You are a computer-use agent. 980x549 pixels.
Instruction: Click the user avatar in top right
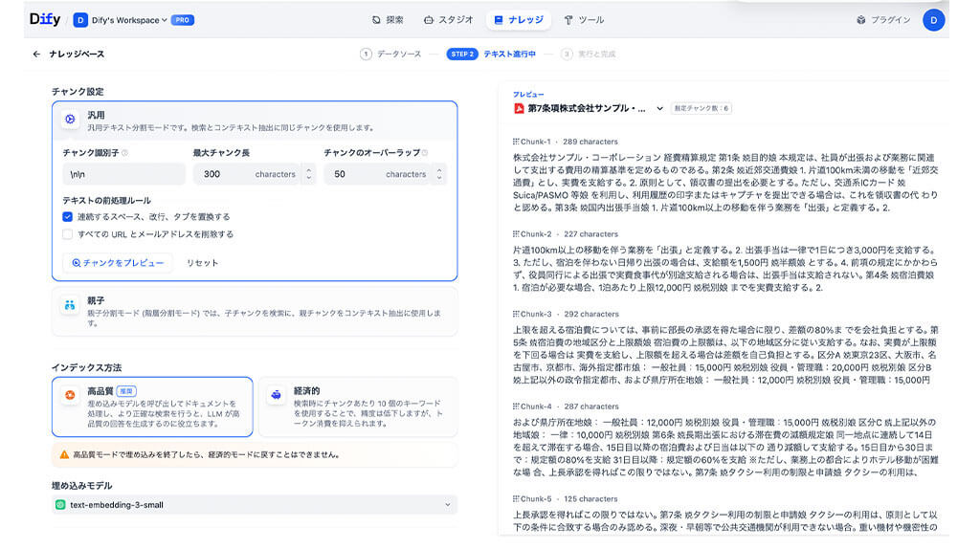[x=933, y=19]
